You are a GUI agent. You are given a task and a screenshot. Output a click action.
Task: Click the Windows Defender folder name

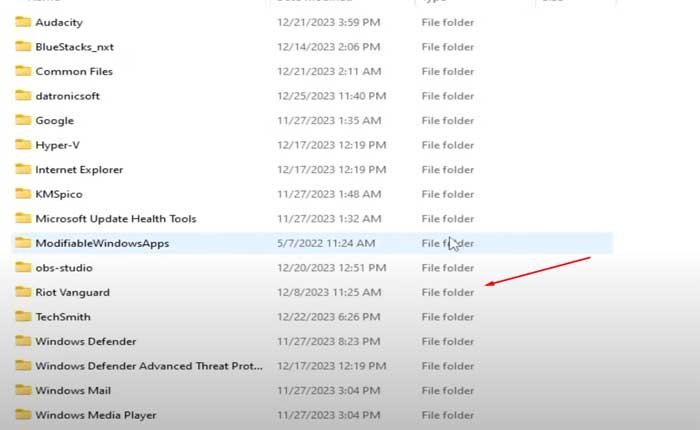click(85, 341)
